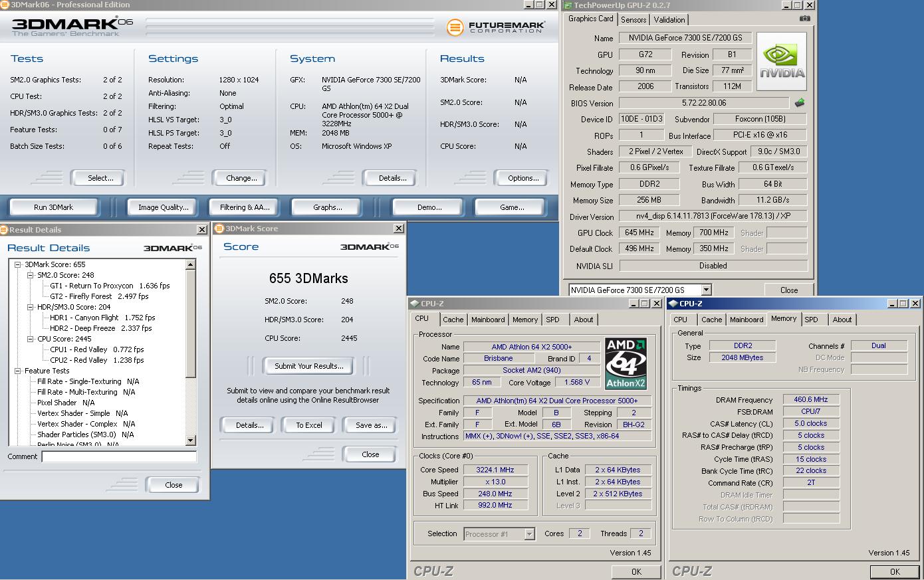Viewport: 924px width, 580px height.
Task: Click the left CPU-Z window title icon
Action: 414,304
